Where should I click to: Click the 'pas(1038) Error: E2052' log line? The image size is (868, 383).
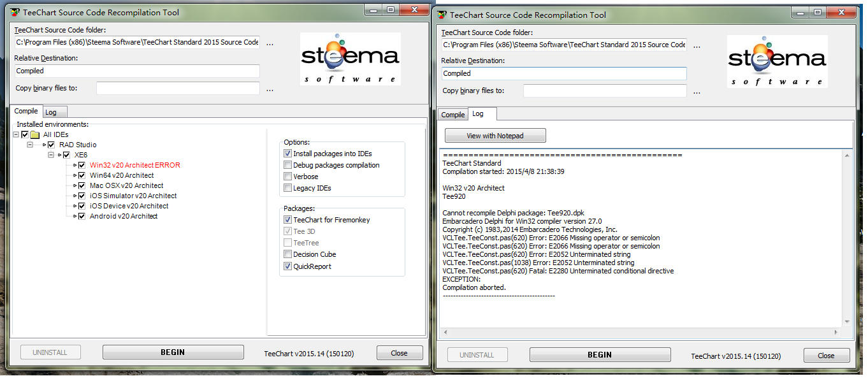pos(539,263)
